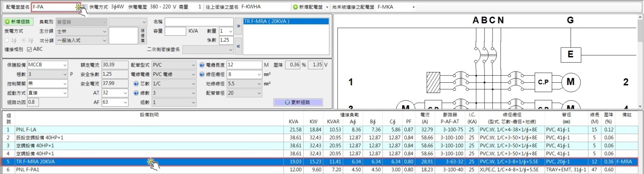Open the 主分類 dropdown showing 士林
The image size is (644, 174).
[81, 31]
